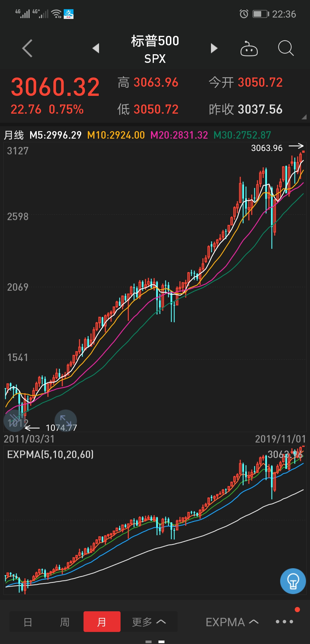Tap the back arrow icon
Image resolution: width=310 pixels, height=644 pixels.
(27, 48)
